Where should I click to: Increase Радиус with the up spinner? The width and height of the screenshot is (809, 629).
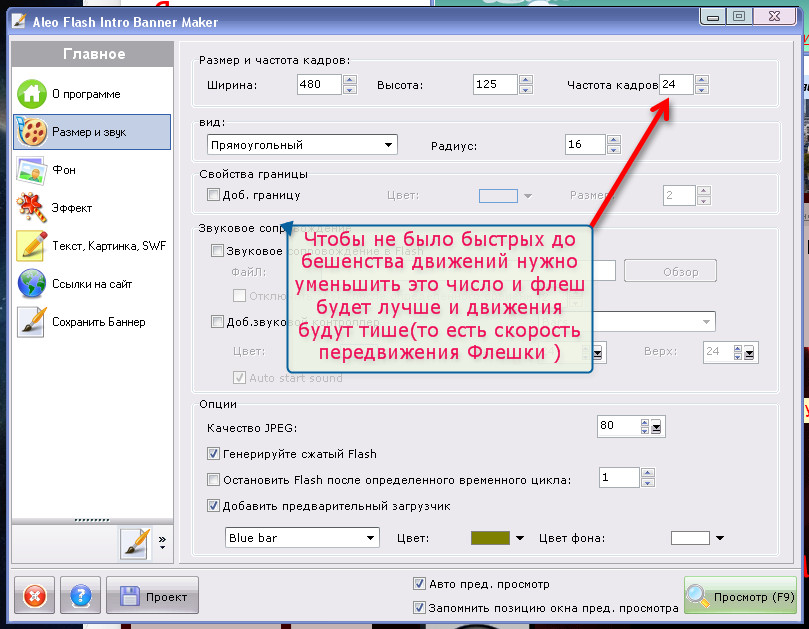tap(613, 140)
